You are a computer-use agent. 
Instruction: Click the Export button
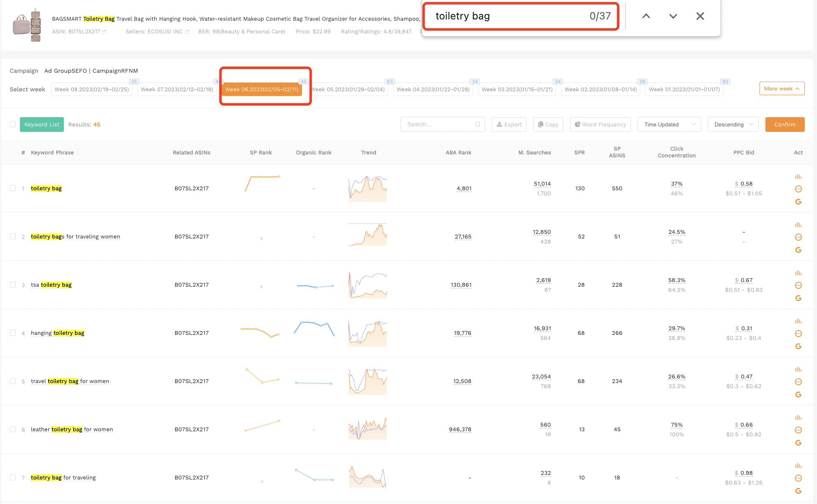(509, 124)
